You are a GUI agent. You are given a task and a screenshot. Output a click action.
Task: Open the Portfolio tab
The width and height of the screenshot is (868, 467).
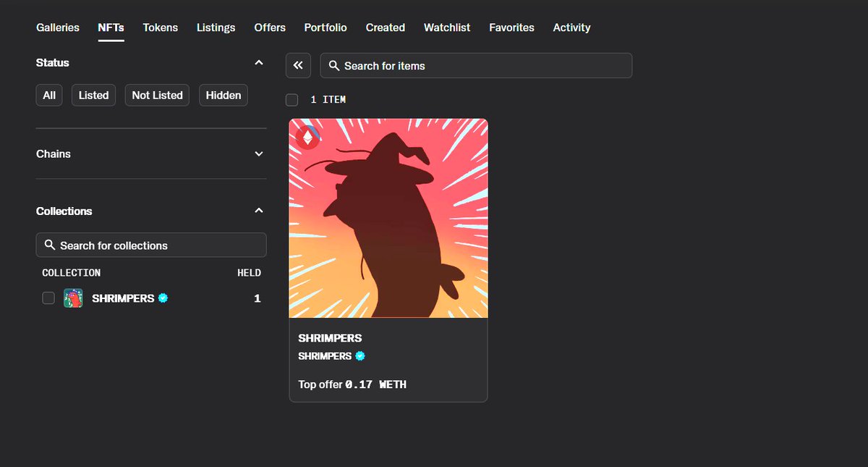(x=325, y=28)
